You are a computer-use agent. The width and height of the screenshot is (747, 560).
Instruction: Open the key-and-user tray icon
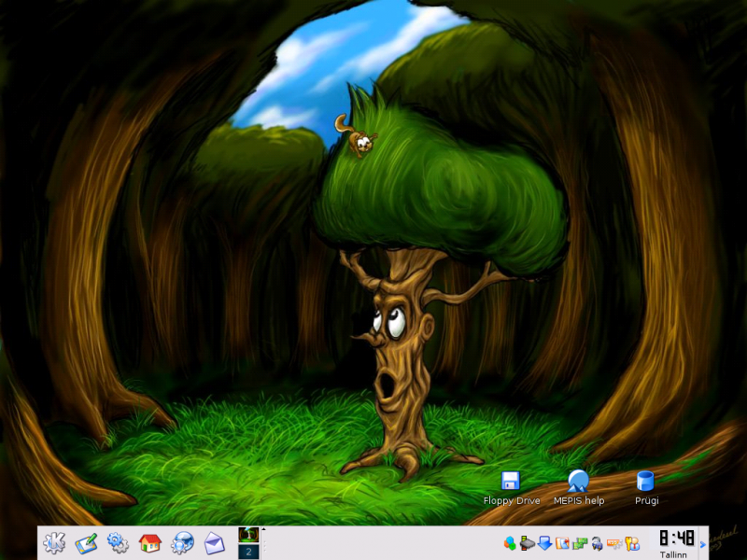tap(632, 543)
